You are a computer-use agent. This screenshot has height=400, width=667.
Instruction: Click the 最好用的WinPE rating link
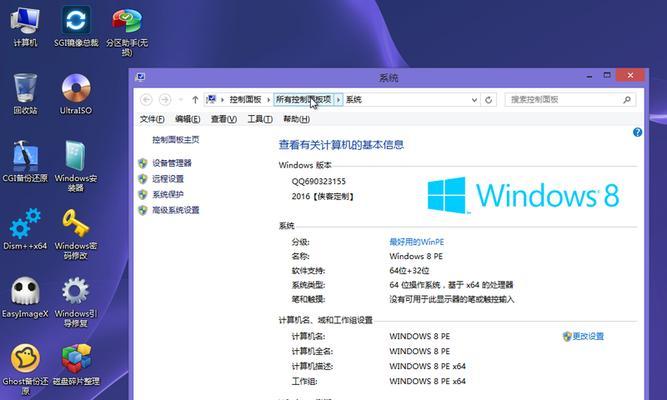click(x=416, y=242)
